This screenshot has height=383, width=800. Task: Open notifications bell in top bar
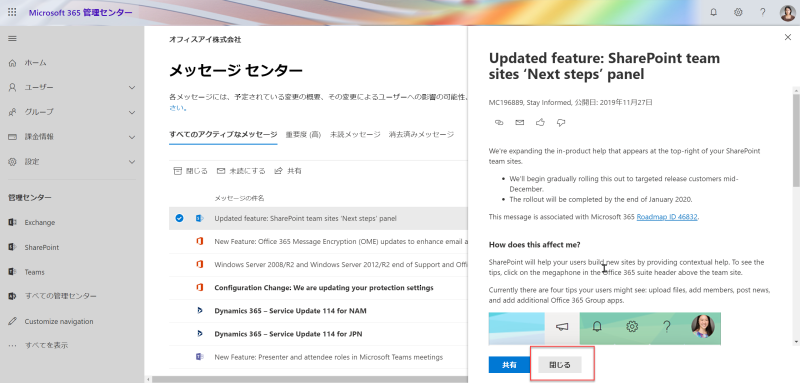713,12
